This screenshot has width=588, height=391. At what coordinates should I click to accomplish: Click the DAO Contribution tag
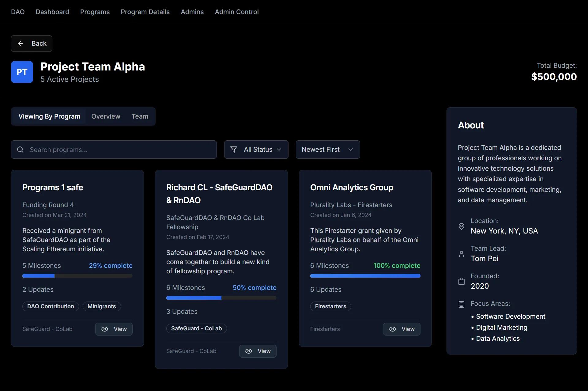(x=51, y=306)
